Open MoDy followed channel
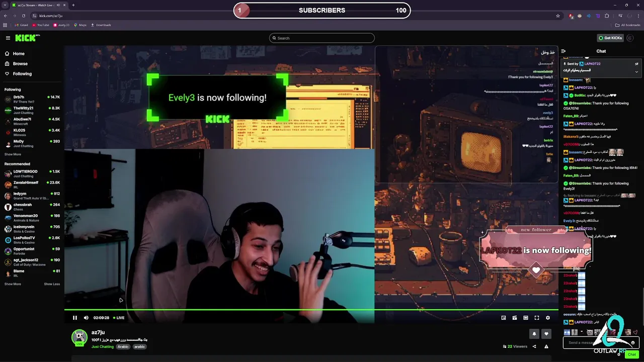 (32, 143)
